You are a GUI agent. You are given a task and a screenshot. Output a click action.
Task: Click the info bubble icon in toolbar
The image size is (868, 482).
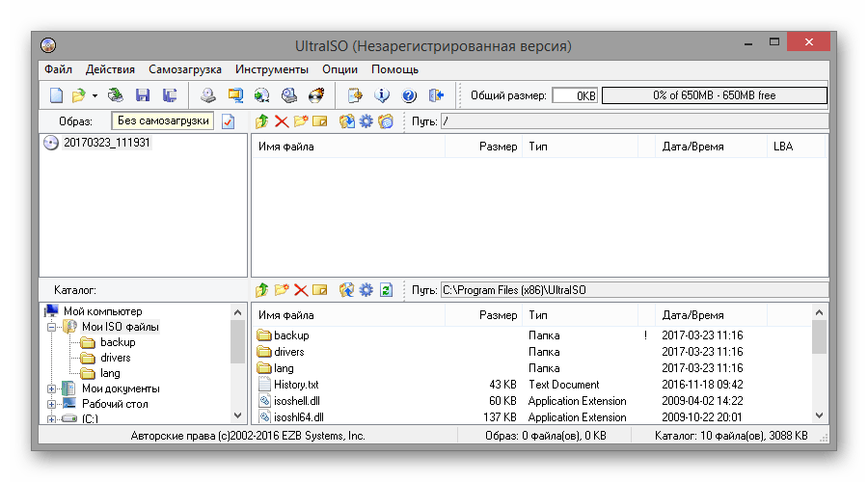382,95
